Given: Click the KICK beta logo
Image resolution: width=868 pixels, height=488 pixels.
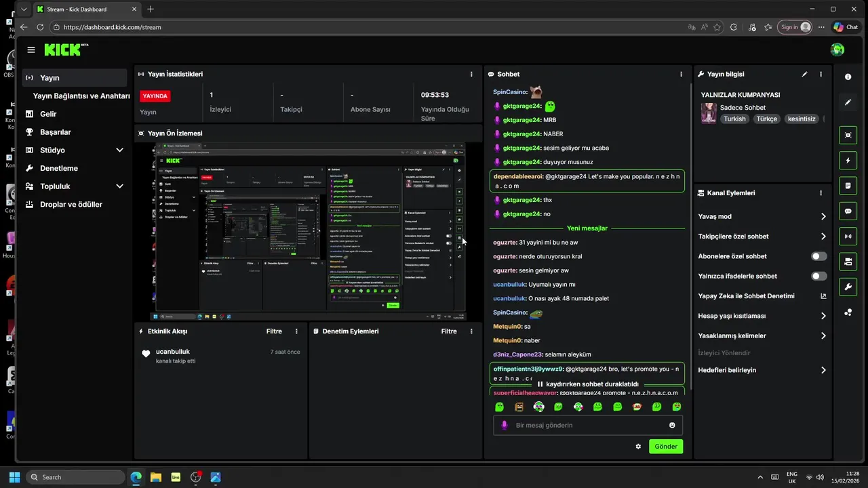Looking at the screenshot, I should (x=66, y=49).
